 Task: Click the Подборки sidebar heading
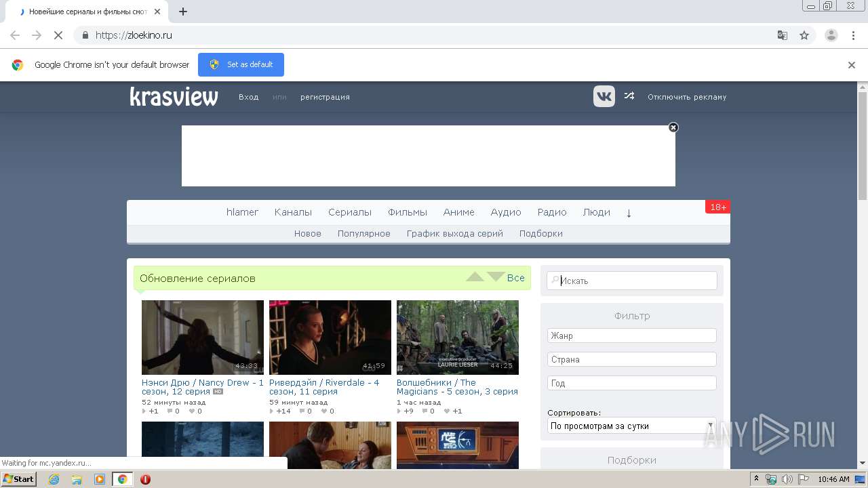(632, 460)
